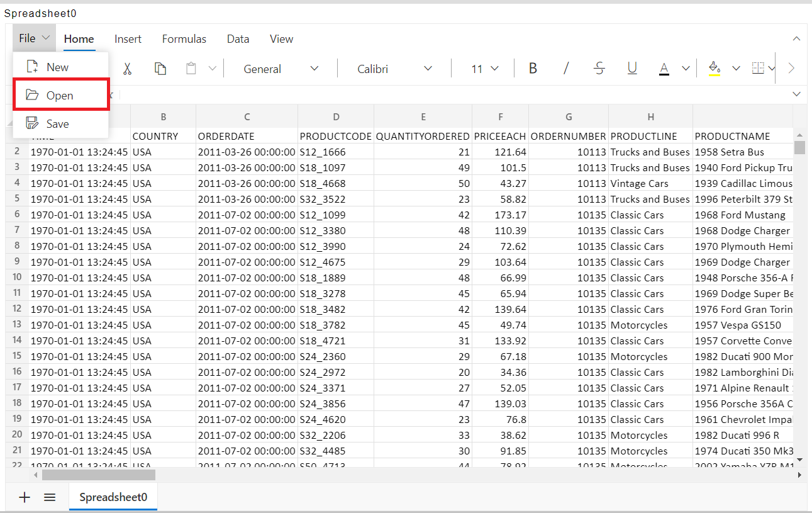Open the Formulas ribbon tab
Viewport: 812px width, 513px height.
tap(184, 39)
